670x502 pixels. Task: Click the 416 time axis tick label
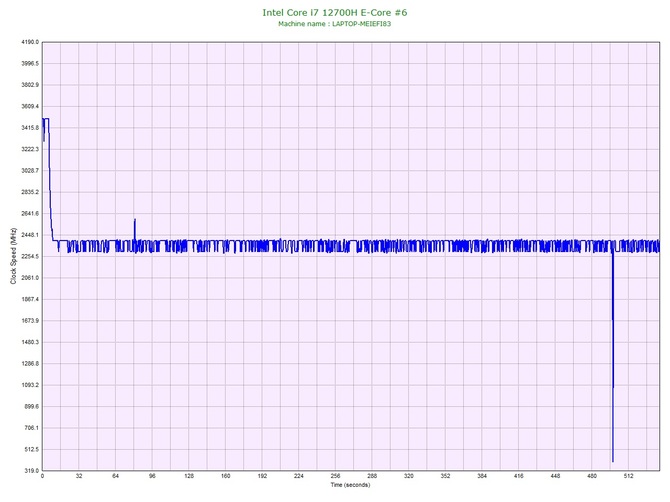click(519, 476)
